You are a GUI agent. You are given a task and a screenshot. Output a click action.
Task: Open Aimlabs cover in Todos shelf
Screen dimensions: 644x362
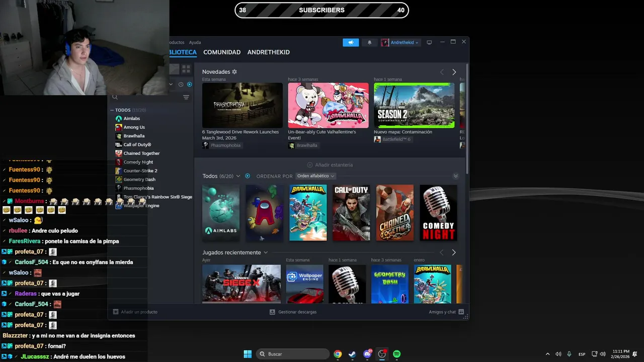(221, 213)
